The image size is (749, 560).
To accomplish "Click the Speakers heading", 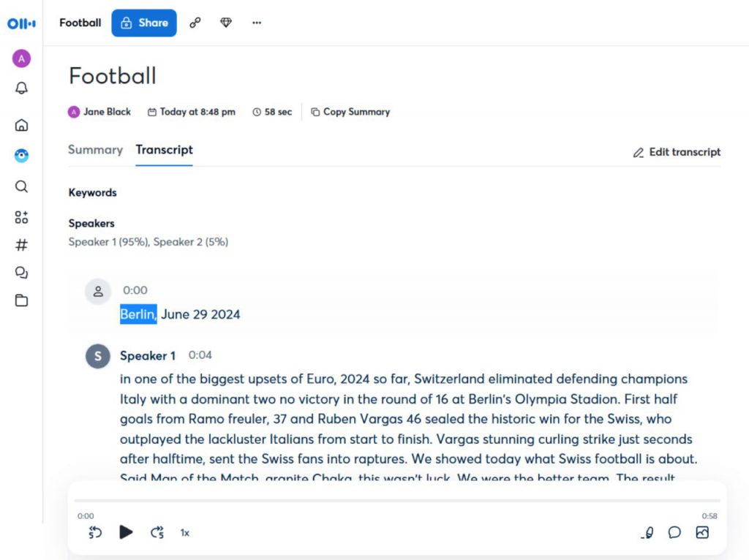I will [x=91, y=224].
